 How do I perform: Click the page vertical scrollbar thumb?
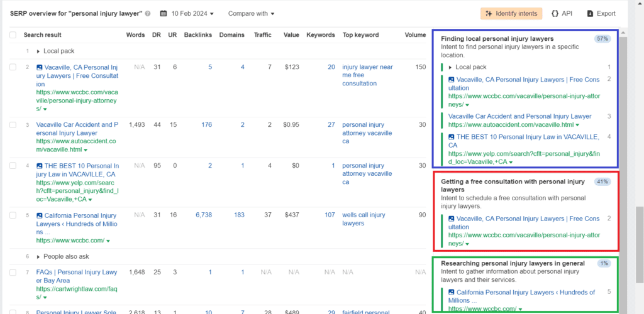click(x=640, y=245)
